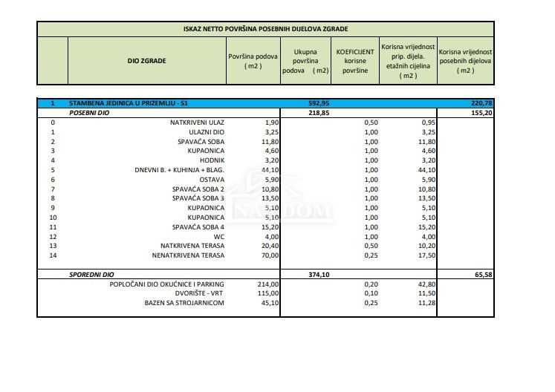Click the 115,00 garden area value
This screenshot has width=555, height=392.
point(268,293)
